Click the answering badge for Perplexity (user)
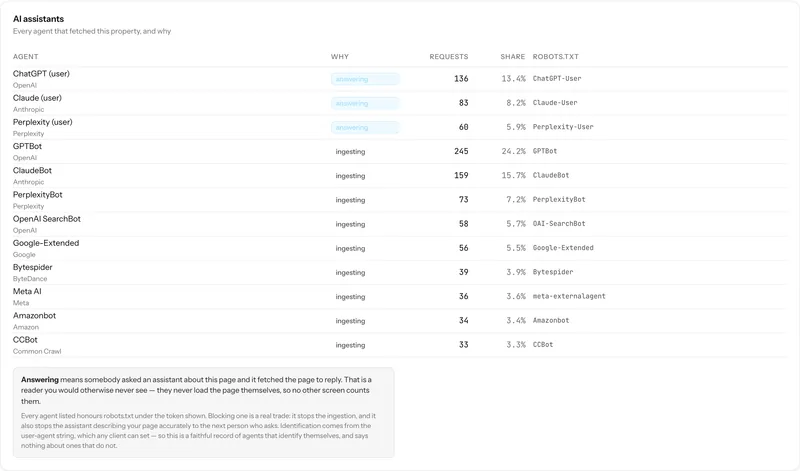The image size is (800, 471). pyautogui.click(x=365, y=128)
